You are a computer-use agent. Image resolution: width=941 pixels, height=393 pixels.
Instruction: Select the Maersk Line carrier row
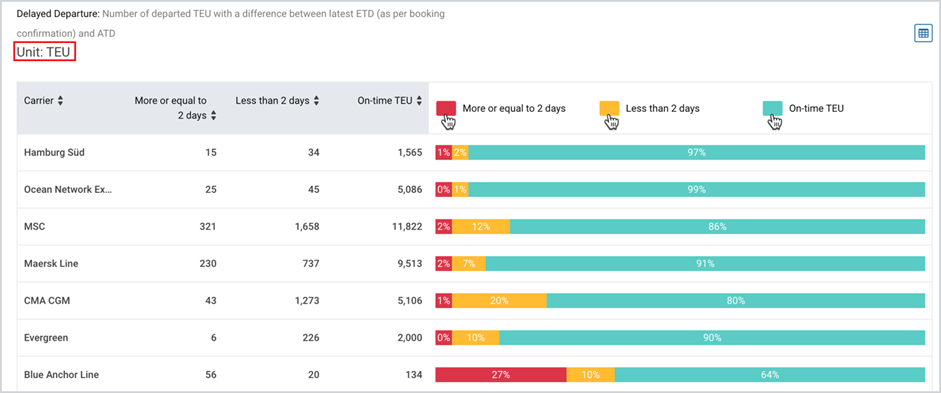(x=470, y=263)
